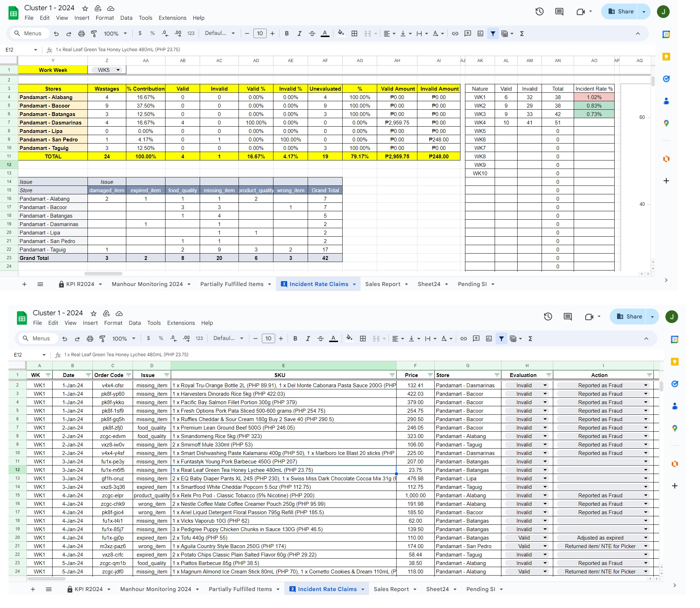
Task: Click Share button in top window
Action: pyautogui.click(x=621, y=12)
